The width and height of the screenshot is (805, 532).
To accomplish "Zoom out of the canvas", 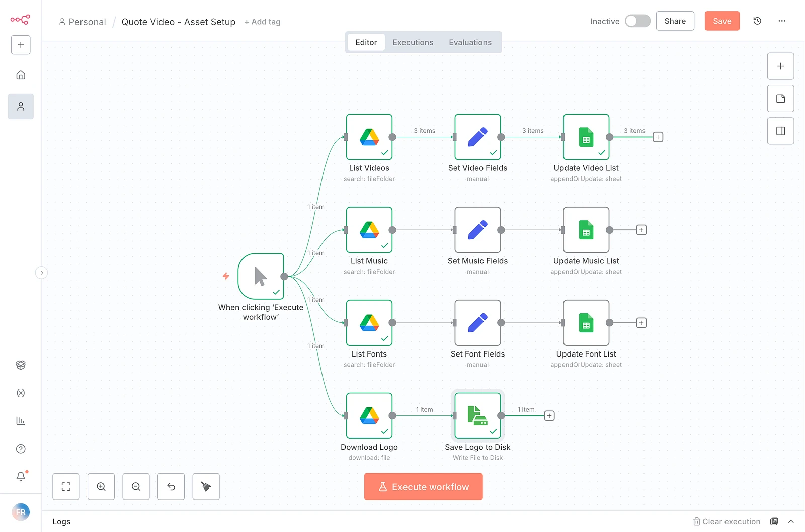I will [136, 486].
